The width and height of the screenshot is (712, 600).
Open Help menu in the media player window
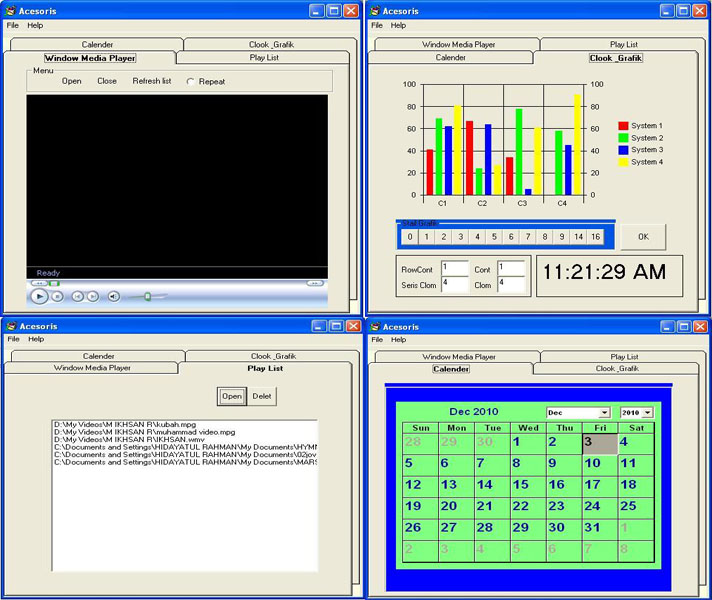click(x=35, y=25)
